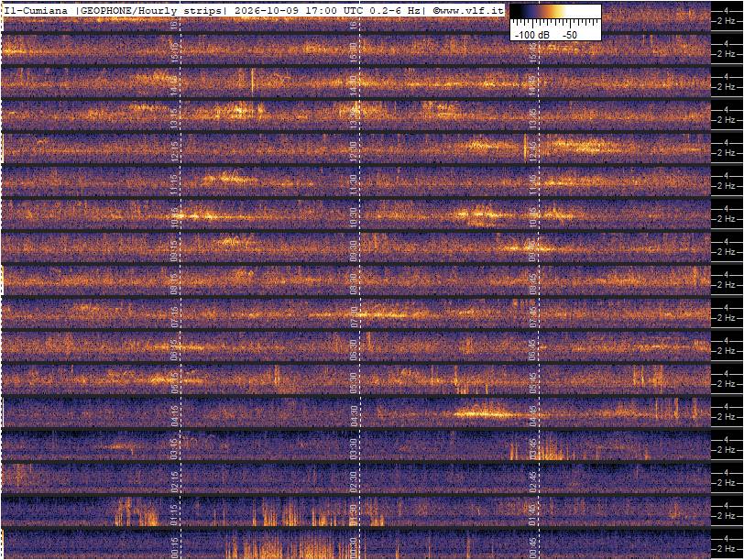Select the 08:45 time marker
Screen dimensions: 744x560
pyautogui.click(x=533, y=284)
